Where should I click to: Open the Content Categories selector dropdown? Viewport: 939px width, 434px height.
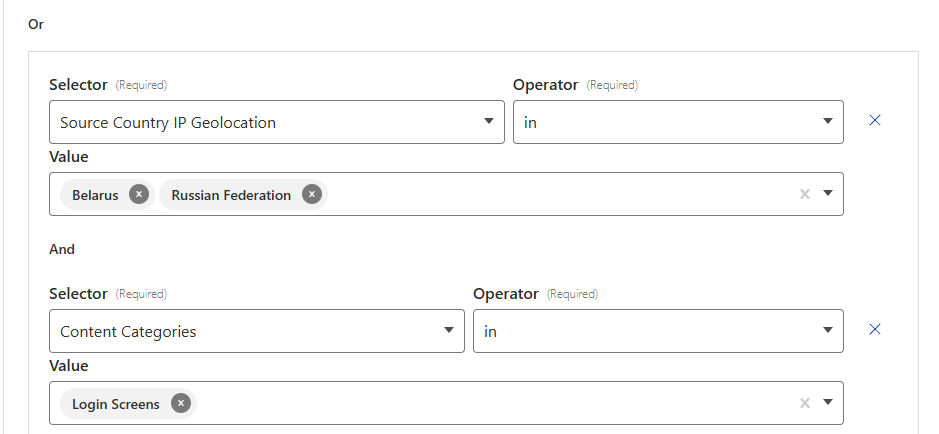point(449,330)
